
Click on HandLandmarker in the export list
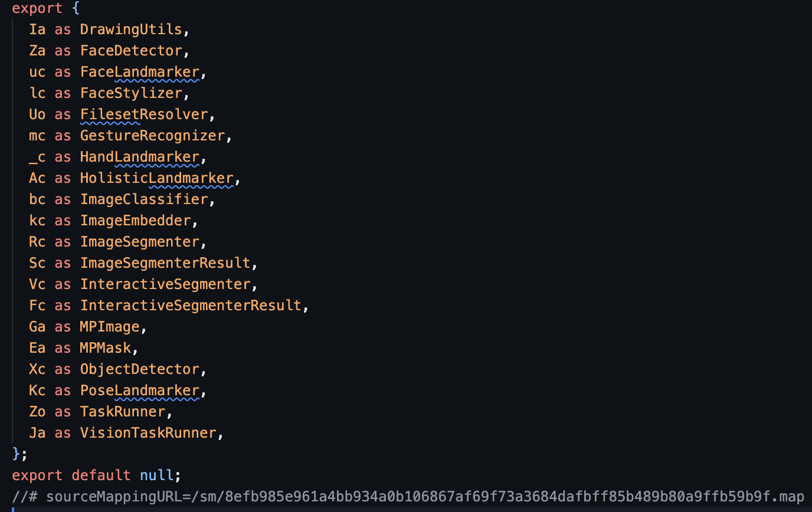tap(139, 157)
